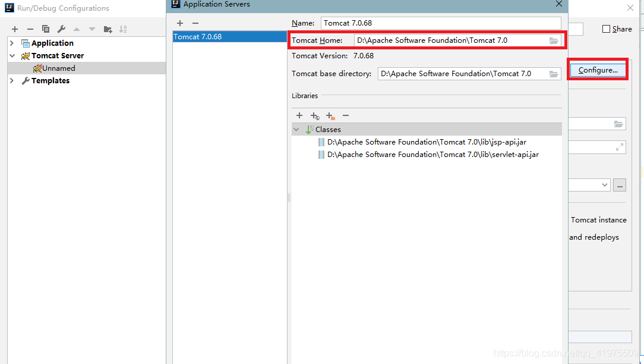The width and height of the screenshot is (644, 364).
Task: Close the Application Servers dialog
Action: (x=559, y=4)
